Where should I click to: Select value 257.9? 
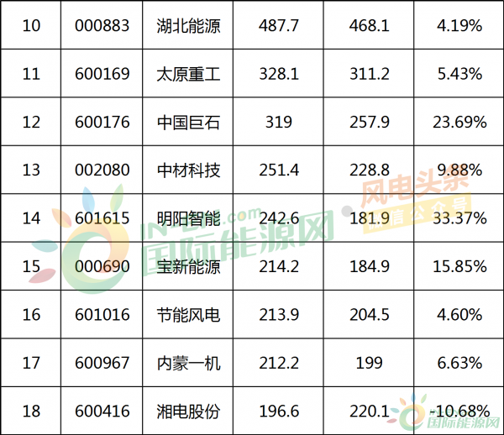click(370, 122)
